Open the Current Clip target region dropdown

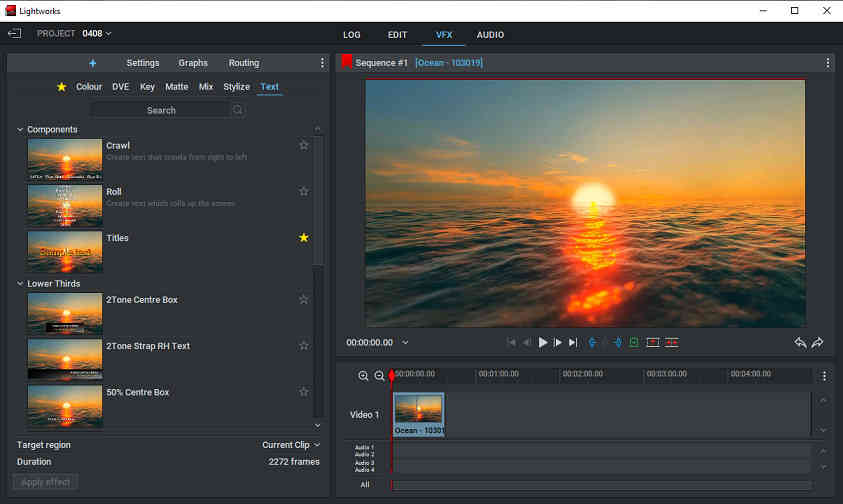pyautogui.click(x=291, y=445)
